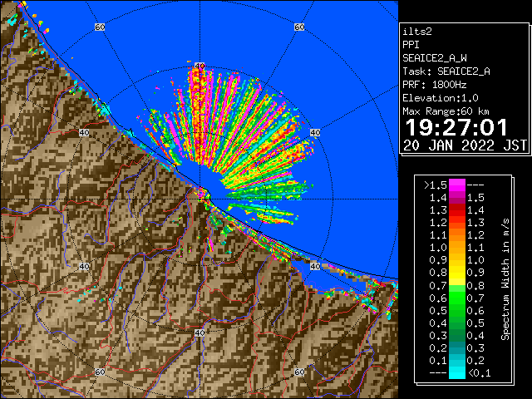Click the 'Spectrum Width in m/s' legend title
The image size is (532, 399).
tap(505, 279)
